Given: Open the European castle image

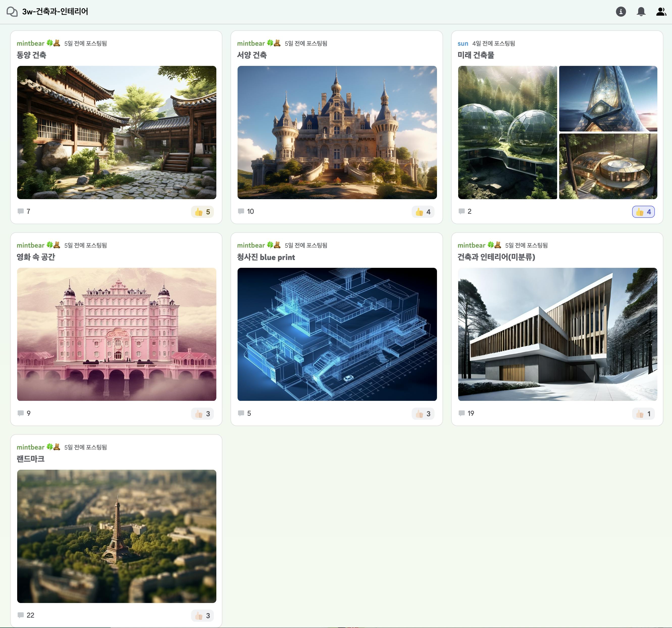Looking at the screenshot, I should 337,132.
